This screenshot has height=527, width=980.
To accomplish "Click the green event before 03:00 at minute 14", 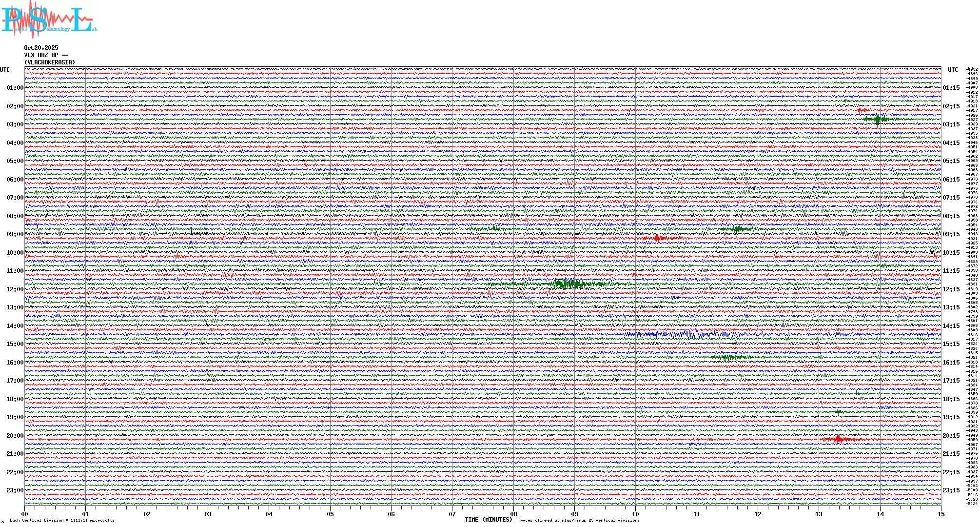I will (878, 119).
